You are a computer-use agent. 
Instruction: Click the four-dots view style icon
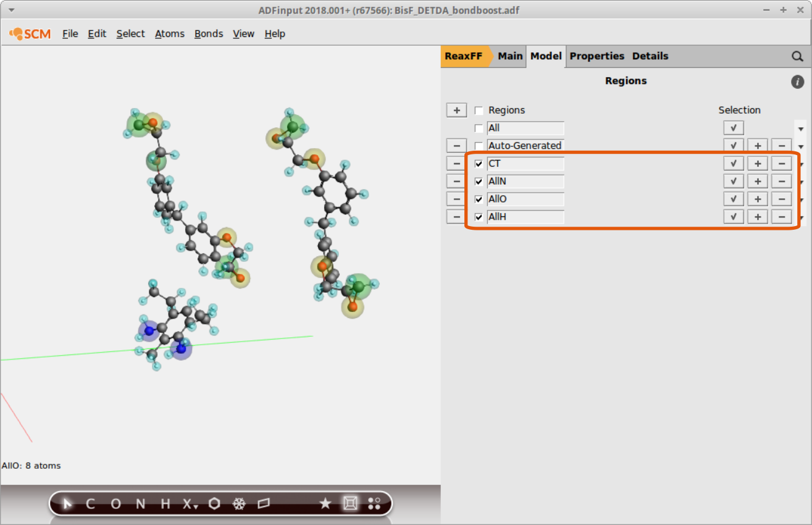pyautogui.click(x=374, y=503)
